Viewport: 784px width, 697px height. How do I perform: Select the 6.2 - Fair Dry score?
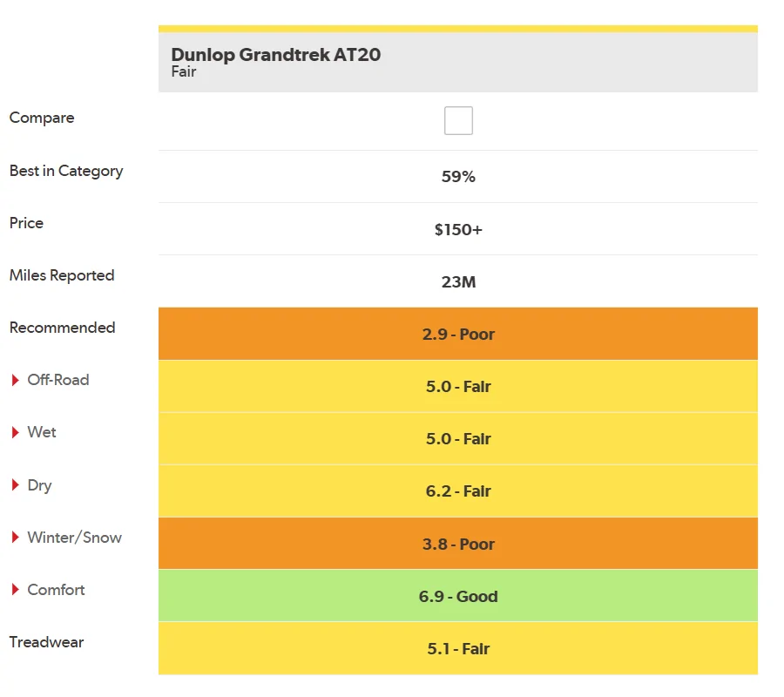(x=458, y=491)
